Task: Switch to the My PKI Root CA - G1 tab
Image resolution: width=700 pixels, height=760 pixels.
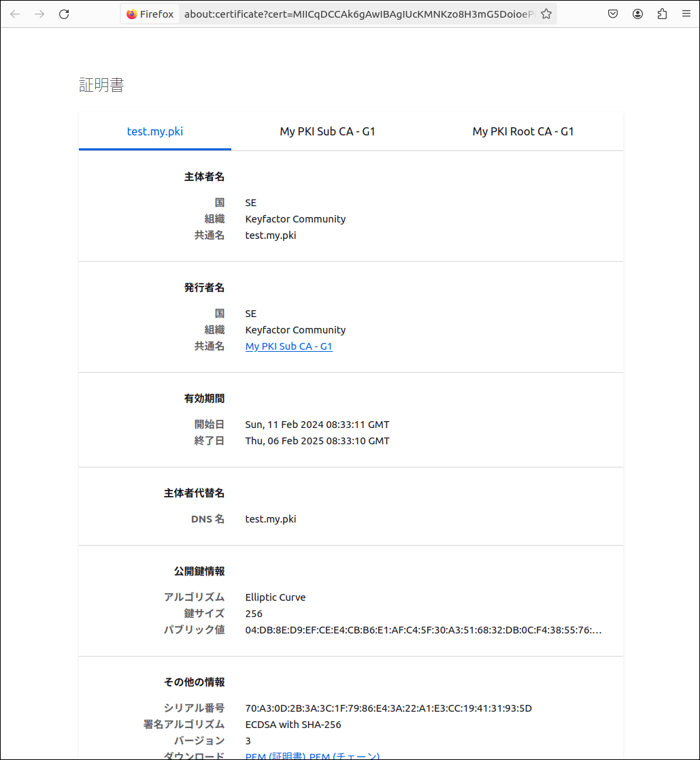Action: tap(522, 131)
